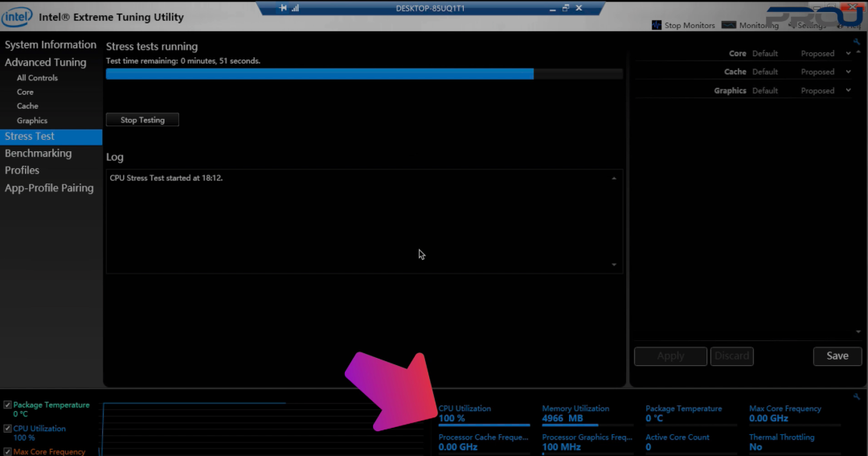868x456 pixels.
Task: Click the 'Test time remaining' text
Action: pyautogui.click(x=182, y=61)
